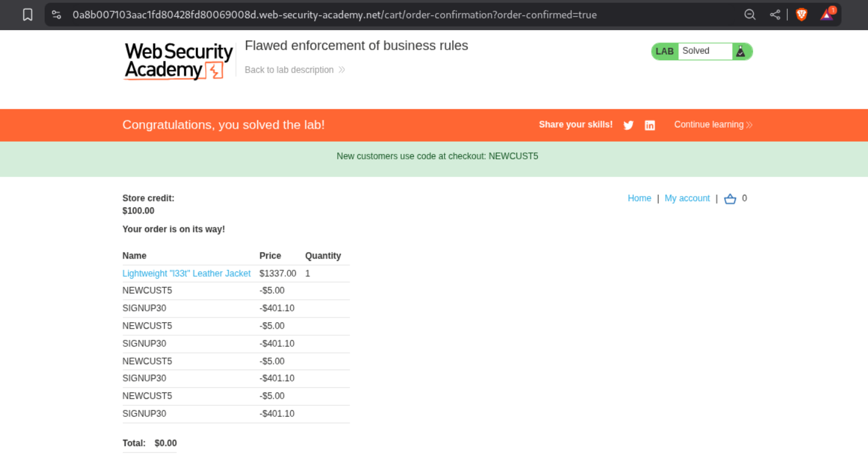Click the NEWCUST5 promo code banner text
The width and height of the screenshot is (868, 471).
point(437,156)
